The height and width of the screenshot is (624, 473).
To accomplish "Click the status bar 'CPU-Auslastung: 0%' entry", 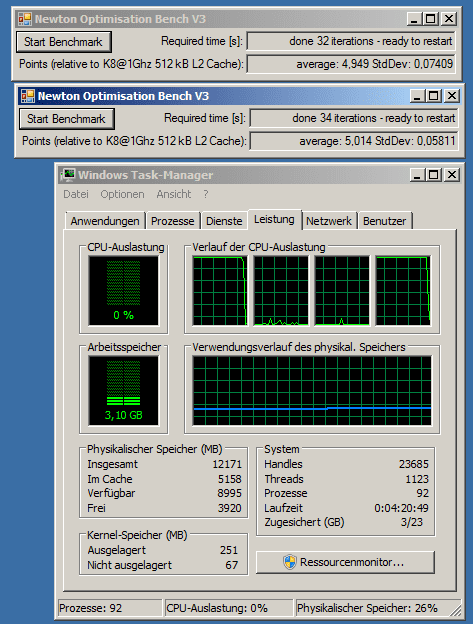I will 229,608.
